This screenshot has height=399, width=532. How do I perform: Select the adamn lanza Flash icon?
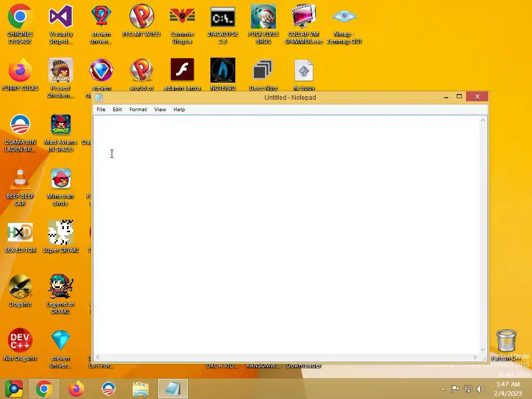182,75
